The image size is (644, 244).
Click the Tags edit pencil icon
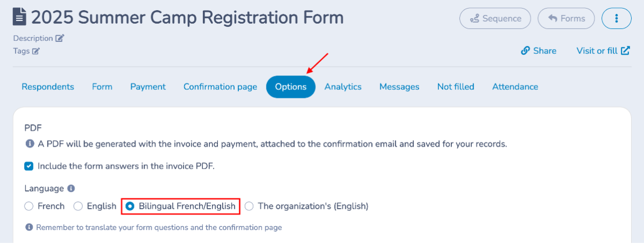point(36,51)
